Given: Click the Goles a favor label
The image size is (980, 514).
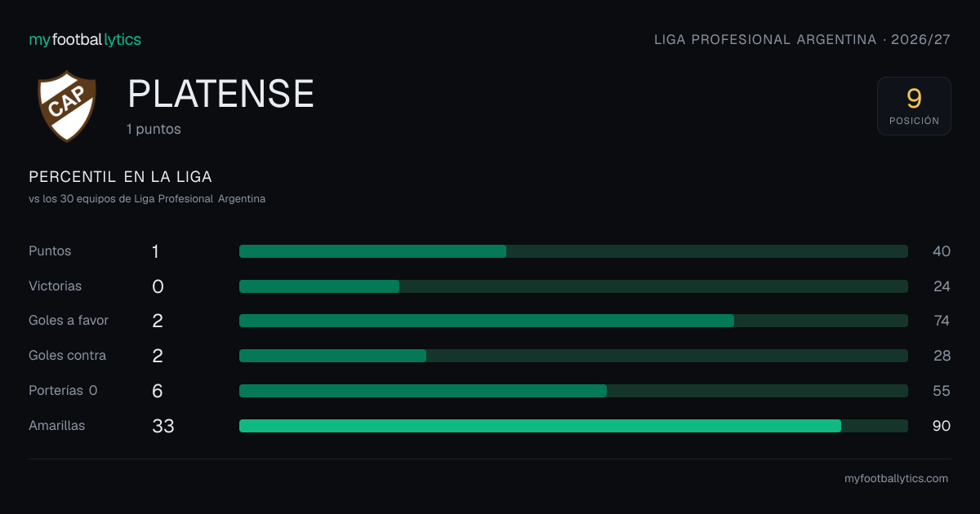Looking at the screenshot, I should pyautogui.click(x=69, y=321).
